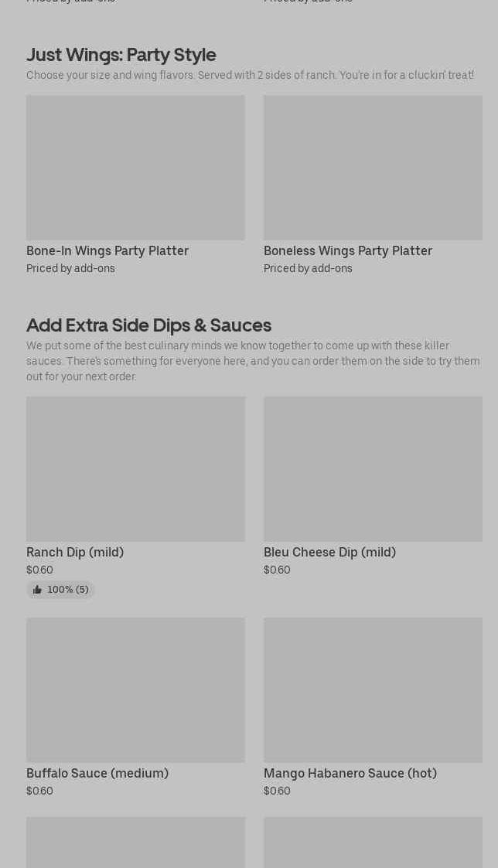The width and height of the screenshot is (498, 868).
Task: Click the 100% (5) rating badge
Action: (60, 590)
